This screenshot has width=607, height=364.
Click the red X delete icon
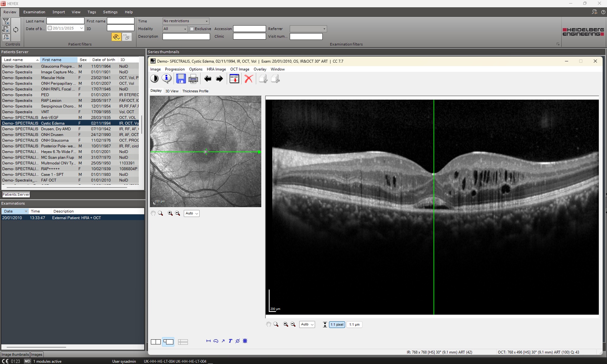coord(249,79)
